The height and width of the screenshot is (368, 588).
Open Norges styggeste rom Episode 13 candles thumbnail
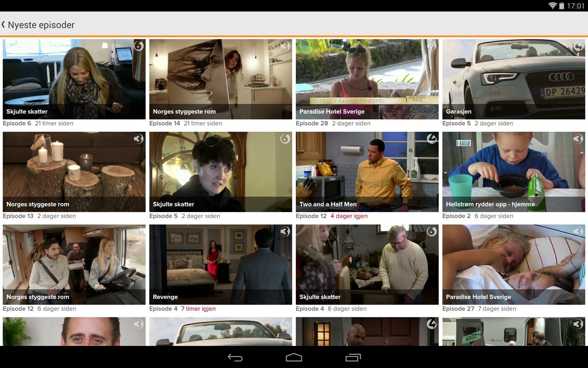(74, 172)
